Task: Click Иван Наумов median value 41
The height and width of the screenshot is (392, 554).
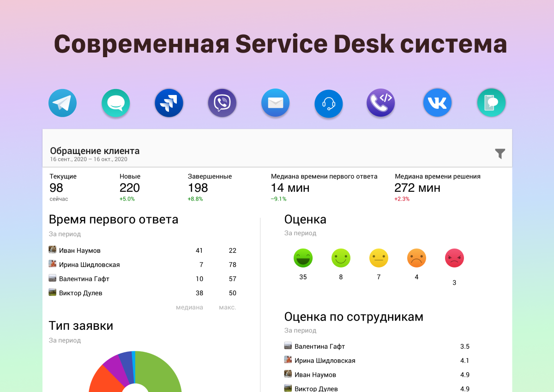Action: click(x=199, y=250)
